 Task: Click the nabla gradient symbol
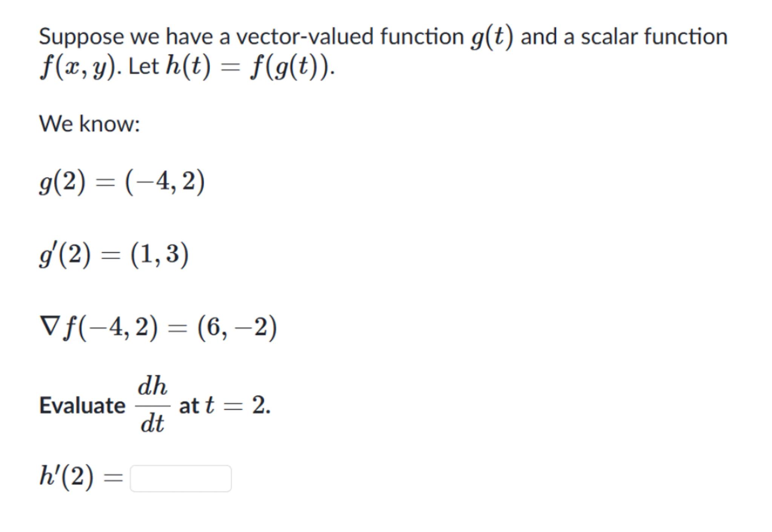coord(49,326)
